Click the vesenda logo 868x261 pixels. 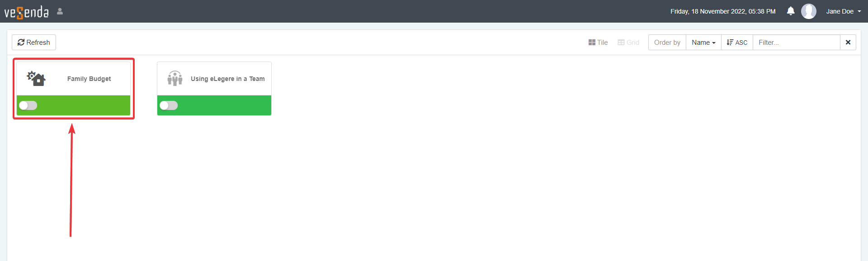tap(27, 12)
